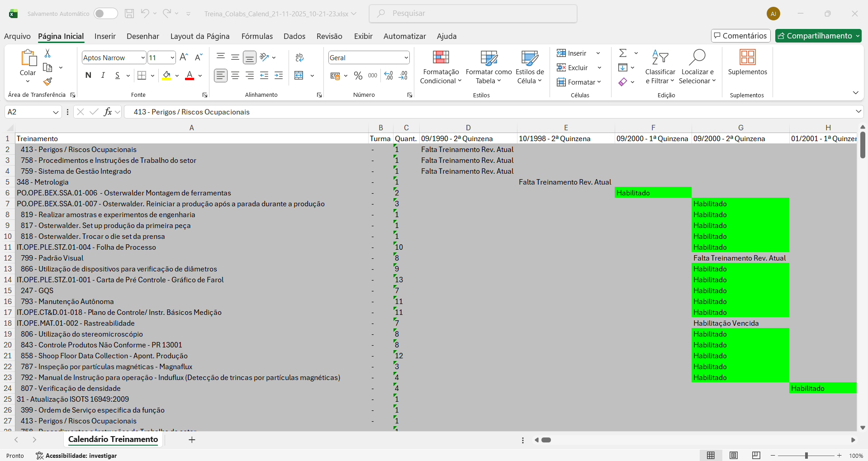Image resolution: width=868 pixels, height=461 pixels.
Task: Toggle the Salvamento Automático switch
Action: [x=105, y=14]
